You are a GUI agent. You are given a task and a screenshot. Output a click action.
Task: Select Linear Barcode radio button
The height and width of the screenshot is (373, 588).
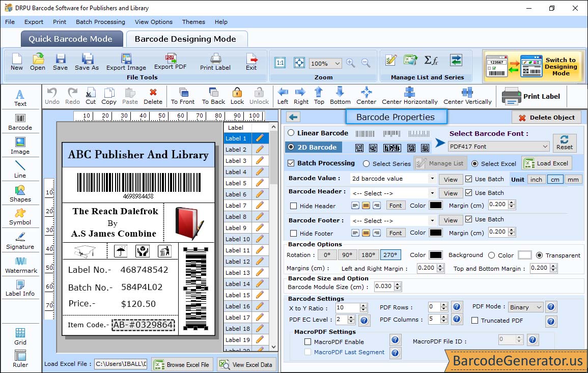(x=291, y=133)
